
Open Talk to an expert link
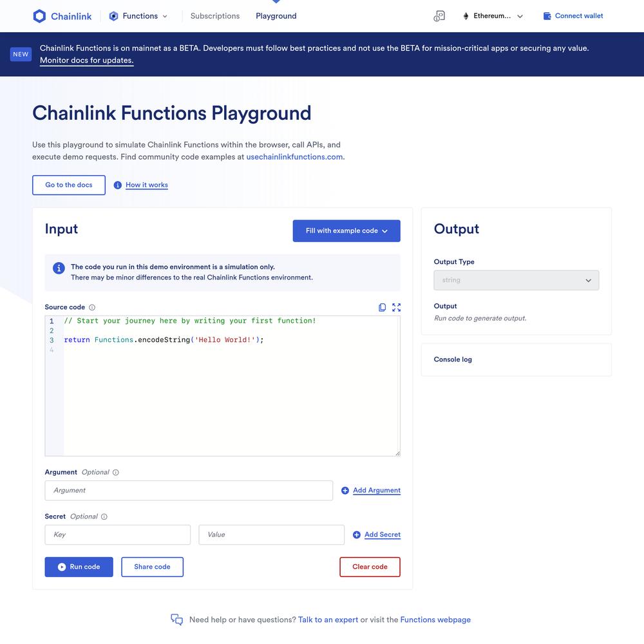pyautogui.click(x=328, y=620)
